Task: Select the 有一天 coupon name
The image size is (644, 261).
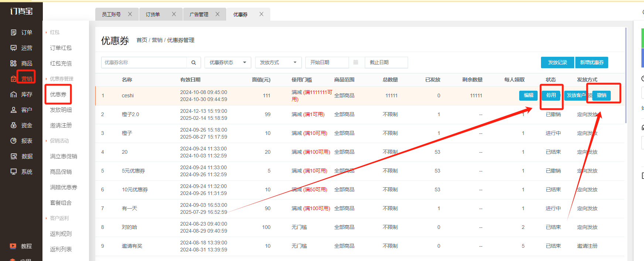Action: pos(130,209)
